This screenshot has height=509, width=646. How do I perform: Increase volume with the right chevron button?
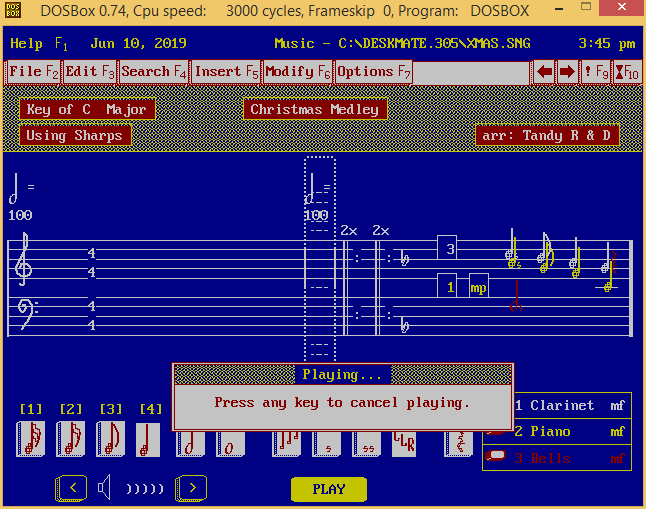(x=191, y=488)
